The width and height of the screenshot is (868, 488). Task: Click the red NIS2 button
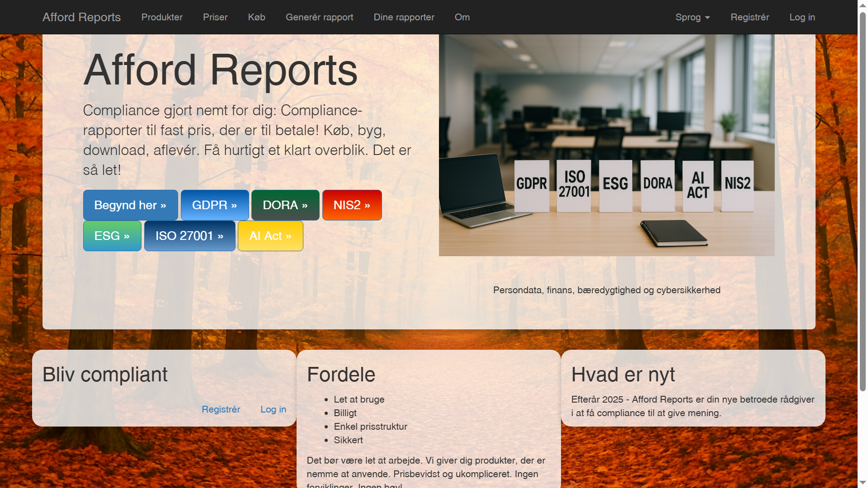coord(352,205)
